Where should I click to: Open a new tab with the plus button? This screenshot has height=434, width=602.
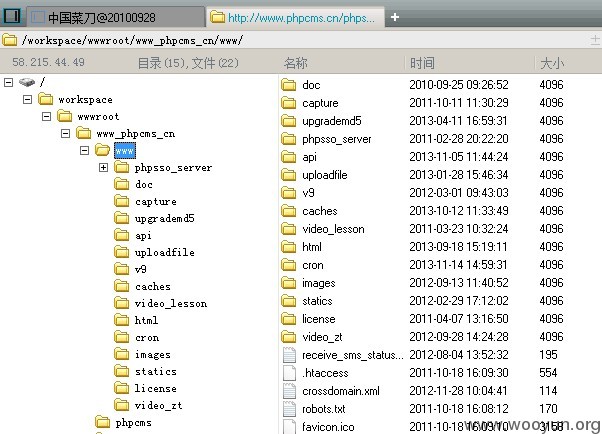tap(395, 17)
